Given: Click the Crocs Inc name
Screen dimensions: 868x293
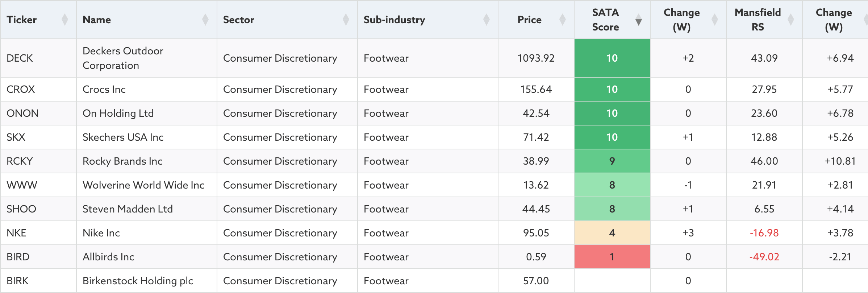Looking at the screenshot, I should click(104, 89).
